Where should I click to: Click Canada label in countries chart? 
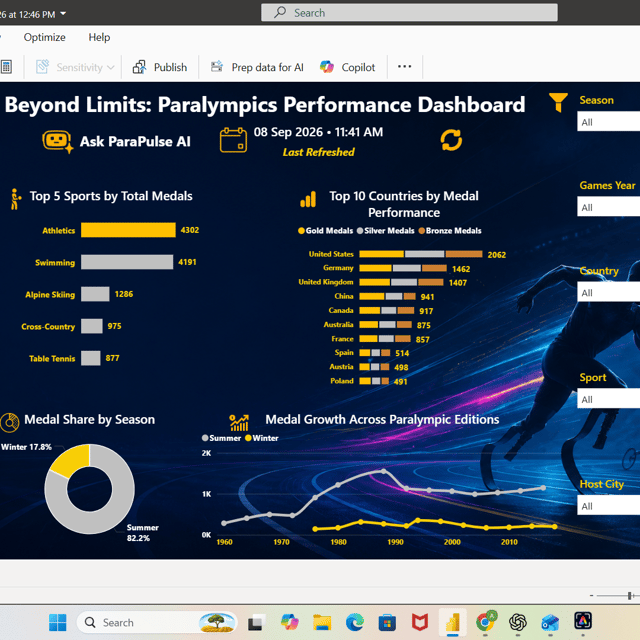click(341, 310)
